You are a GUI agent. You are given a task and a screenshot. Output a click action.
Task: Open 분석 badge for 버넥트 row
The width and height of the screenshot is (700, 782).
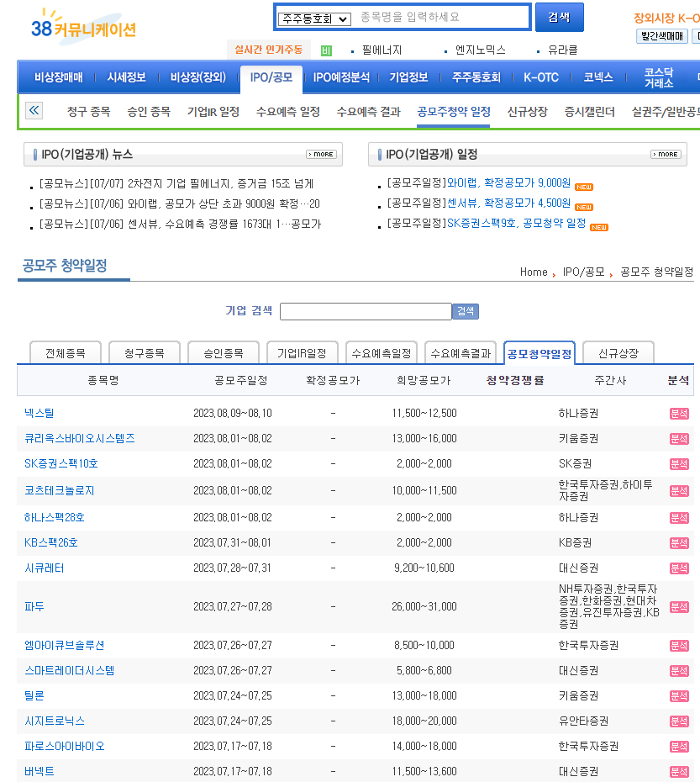coord(679,772)
